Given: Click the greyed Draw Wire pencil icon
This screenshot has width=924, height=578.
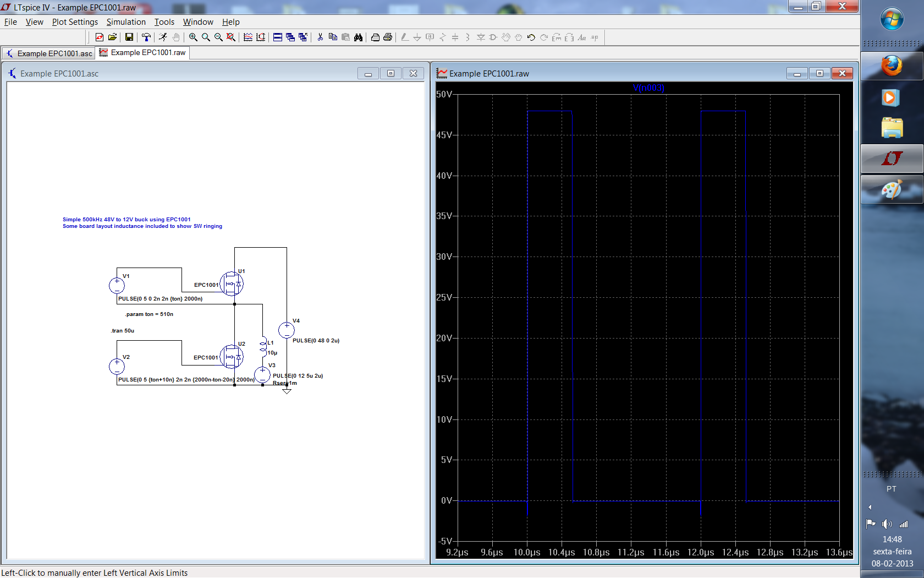Looking at the screenshot, I should click(405, 37).
